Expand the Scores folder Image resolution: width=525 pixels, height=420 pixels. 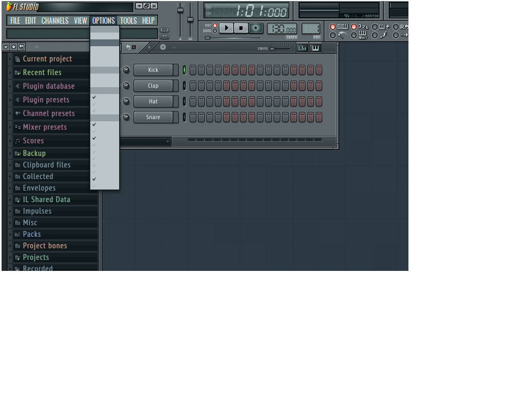pos(10,141)
